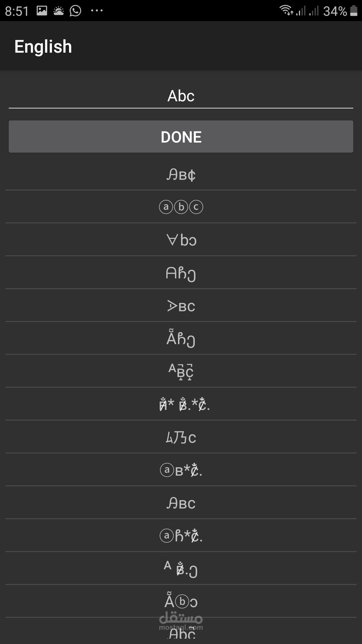Image resolution: width=362 pixels, height=644 pixels.
Task: Tap the three-dots overflow in status bar
Action: [97, 11]
